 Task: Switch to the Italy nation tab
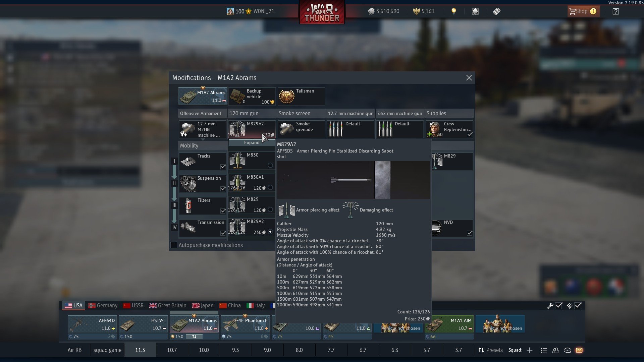[256, 306]
